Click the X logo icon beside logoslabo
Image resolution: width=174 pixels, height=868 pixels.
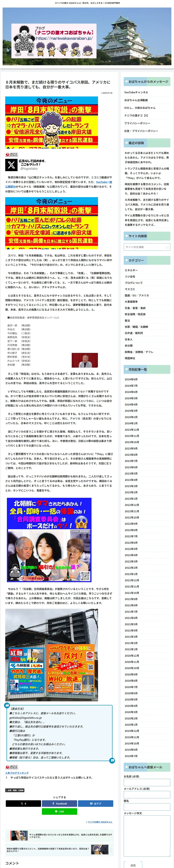pos(11,165)
